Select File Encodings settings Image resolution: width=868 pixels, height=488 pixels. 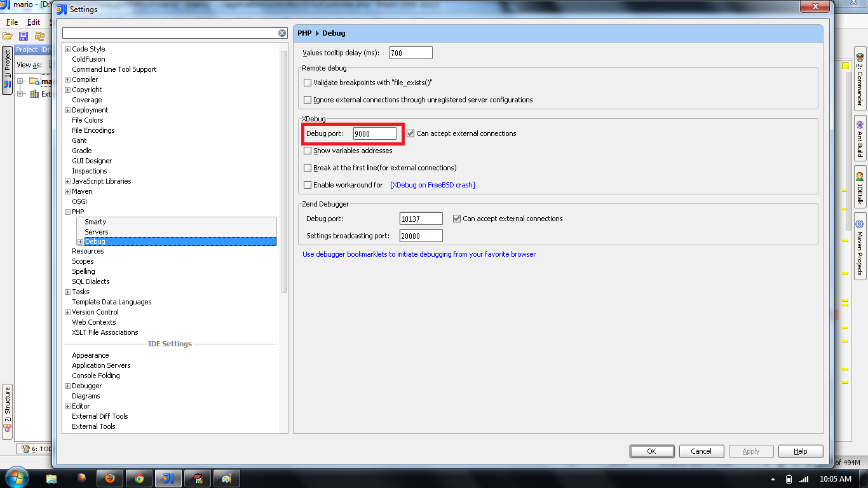point(93,130)
